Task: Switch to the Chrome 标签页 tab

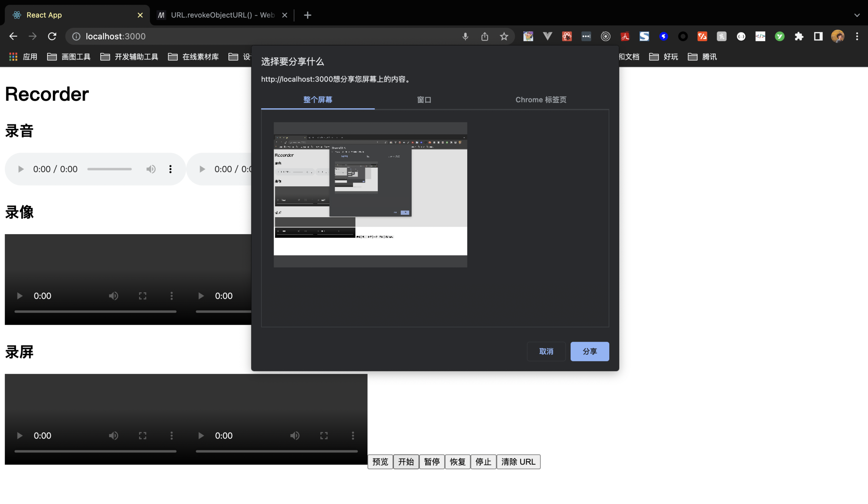Action: click(x=541, y=100)
